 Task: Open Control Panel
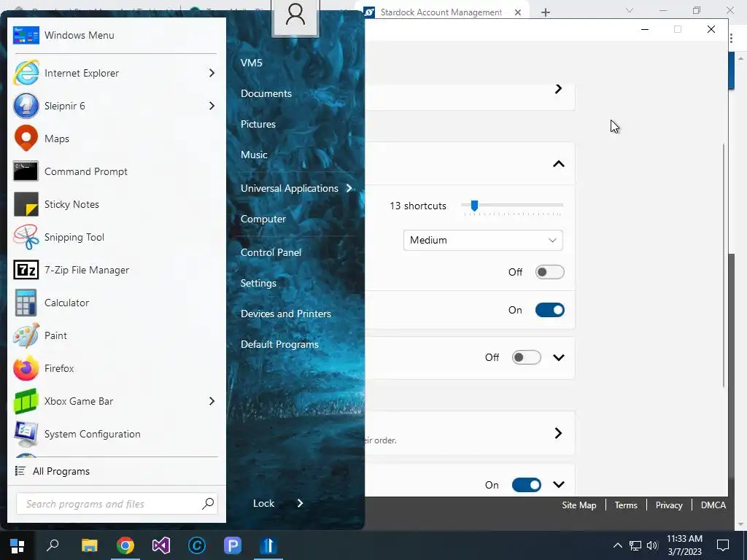click(x=271, y=252)
